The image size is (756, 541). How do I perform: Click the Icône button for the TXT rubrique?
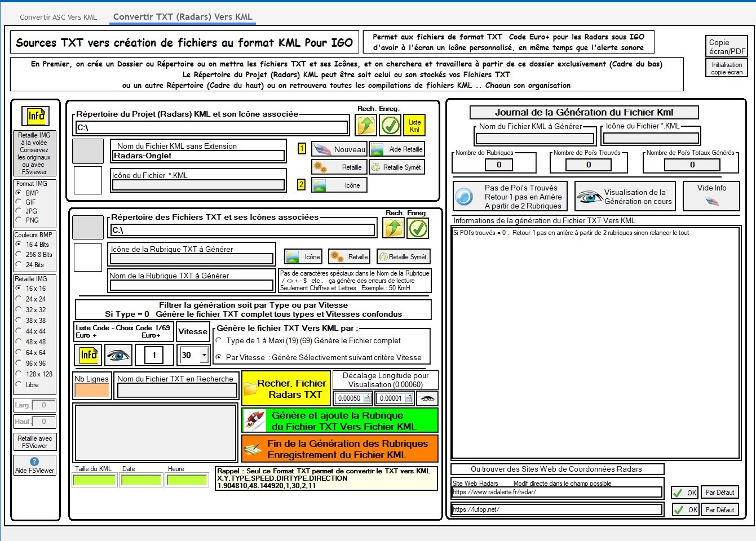303,257
